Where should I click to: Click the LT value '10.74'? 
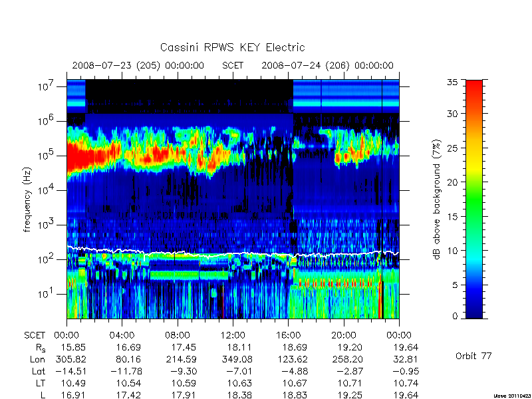tap(406, 384)
